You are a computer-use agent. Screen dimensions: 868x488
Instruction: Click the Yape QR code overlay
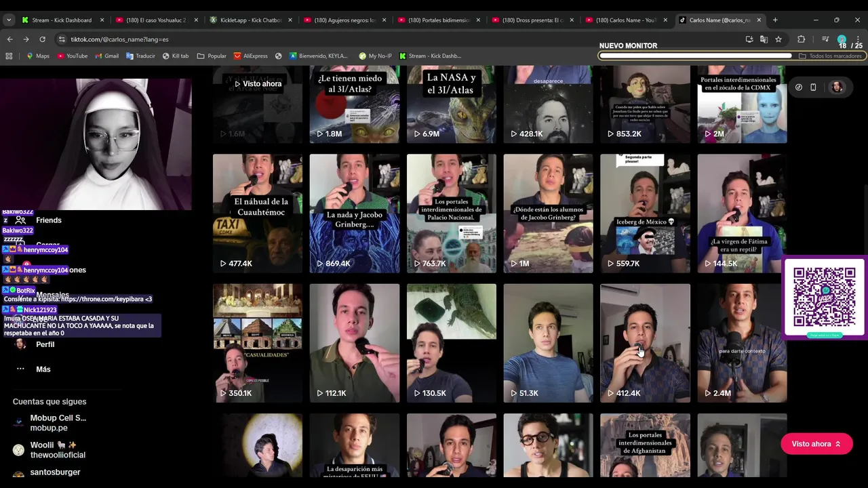click(824, 297)
